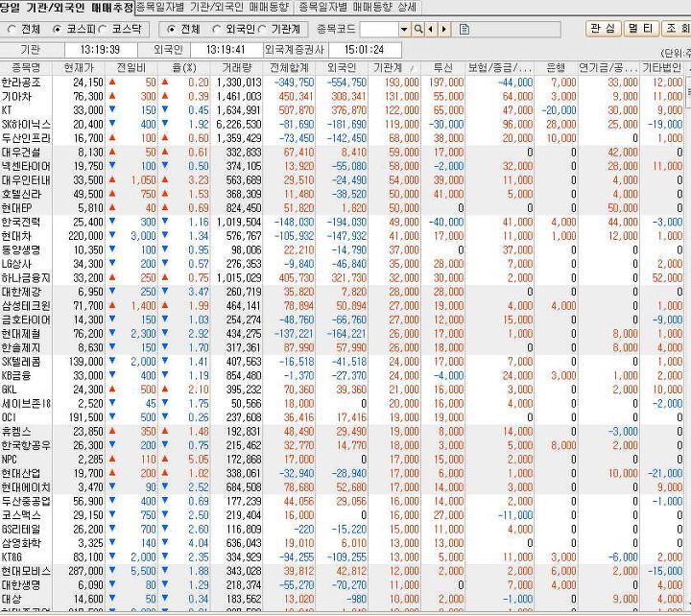Viewport: 691px width, 616px height.
Task: Select the 기관계 radio button
Action: click(262, 30)
